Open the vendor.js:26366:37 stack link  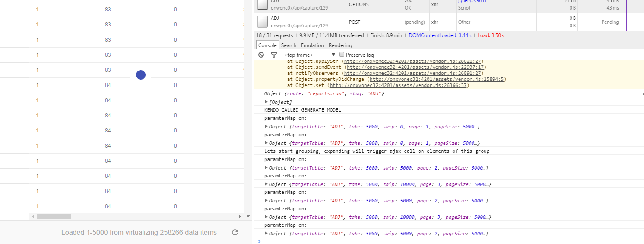(398, 85)
